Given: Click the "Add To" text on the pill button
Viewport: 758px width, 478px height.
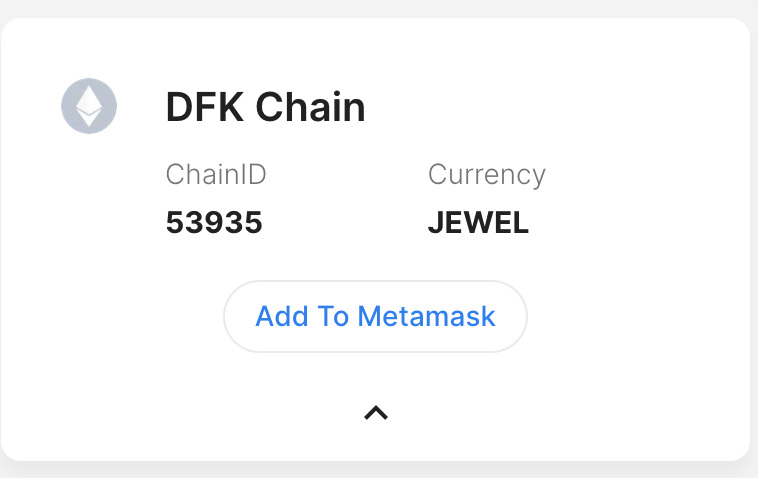Looking at the screenshot, I should 302,317.
